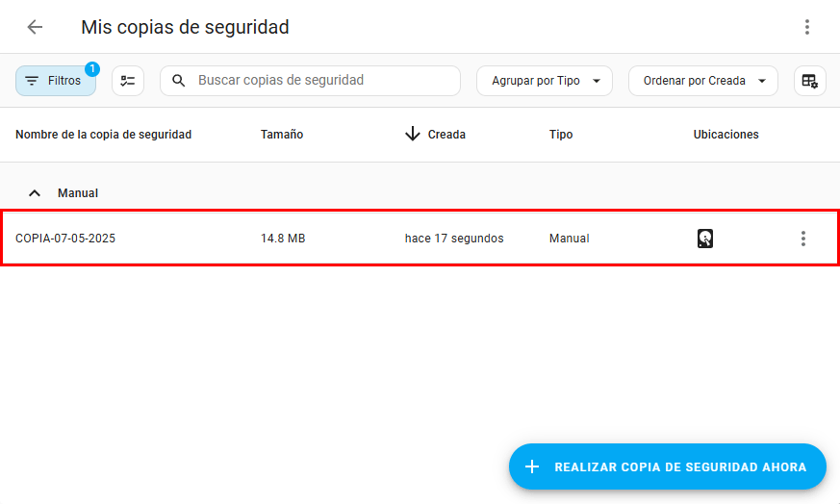Expand the Agrupar por Tipo dropdown
This screenshot has height=504, width=840.
[x=545, y=81]
